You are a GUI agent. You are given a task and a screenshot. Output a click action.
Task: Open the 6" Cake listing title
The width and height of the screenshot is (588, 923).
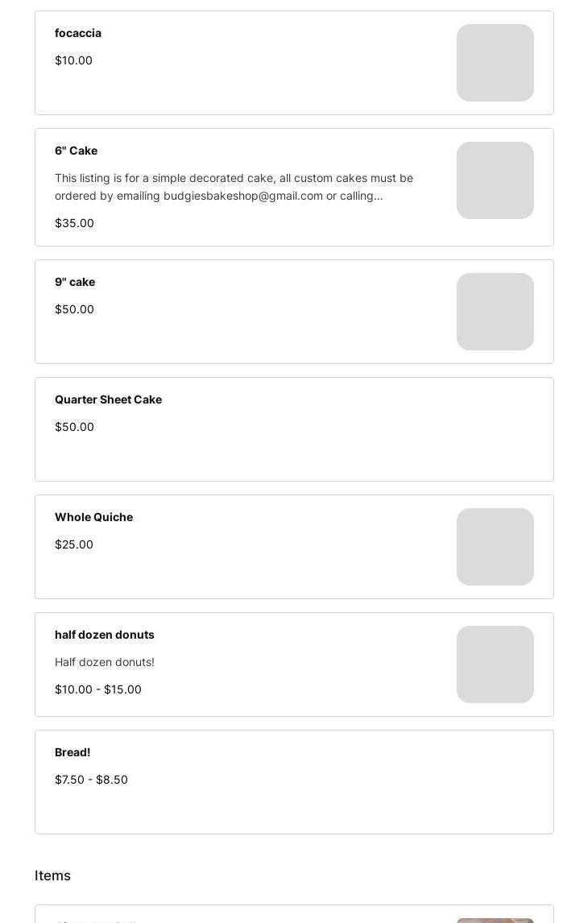(x=76, y=151)
